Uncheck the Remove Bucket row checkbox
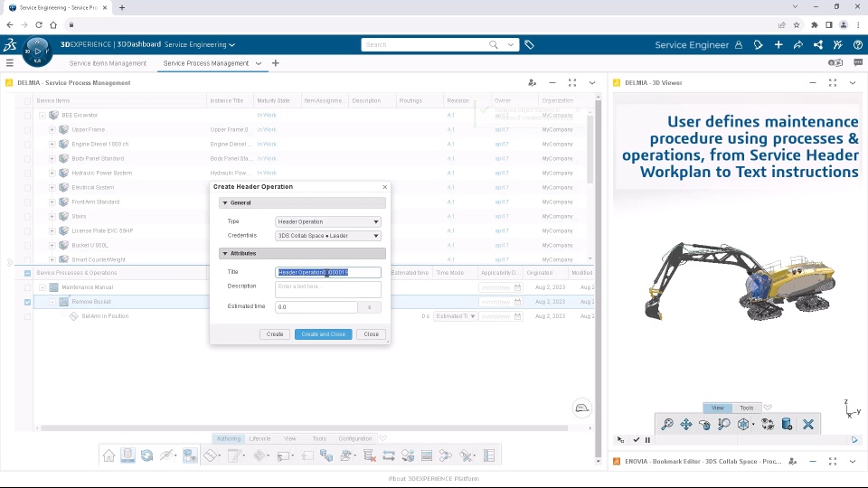The height and width of the screenshot is (488, 868). (x=28, y=302)
